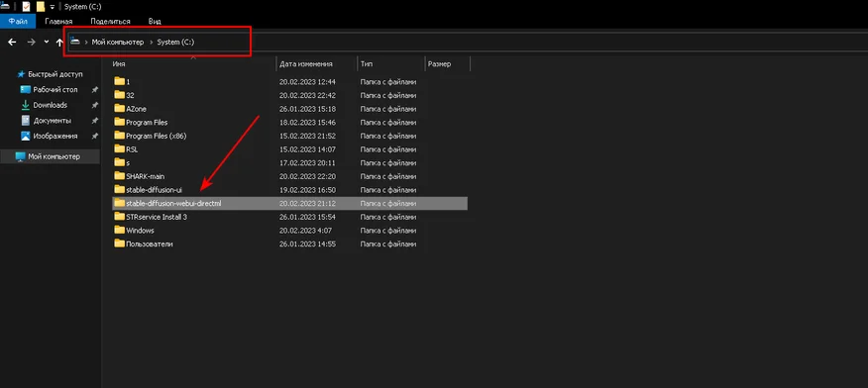
Task: Select the STRservice Install 3 folder
Action: pos(157,217)
